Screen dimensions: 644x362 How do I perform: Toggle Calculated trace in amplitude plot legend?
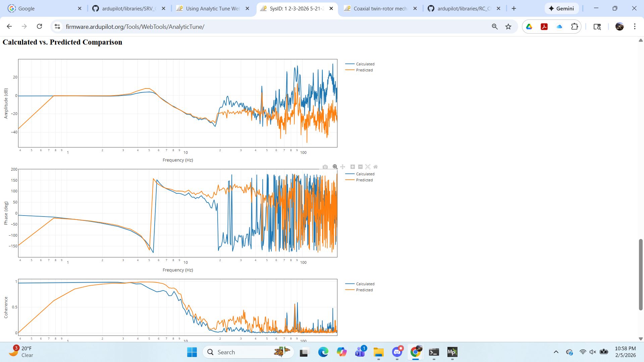pos(365,64)
